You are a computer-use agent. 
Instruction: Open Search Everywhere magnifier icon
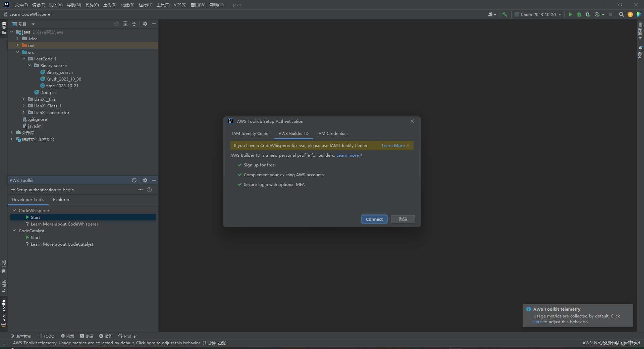622,14
